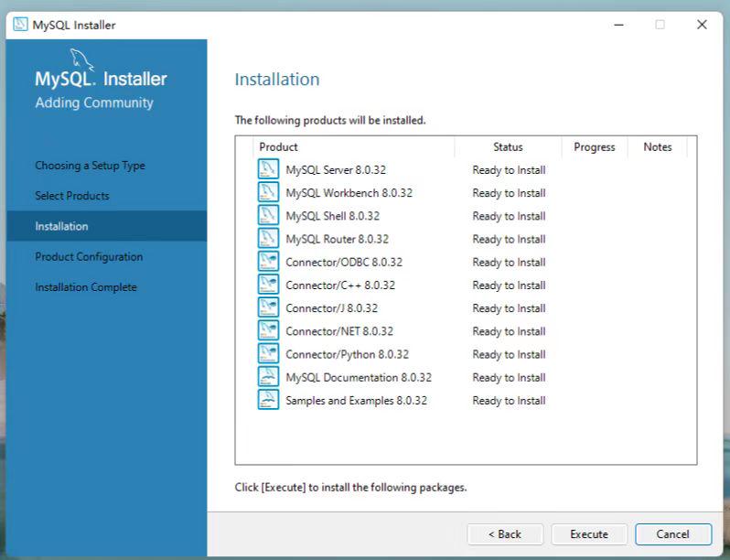Close the MySQL Installer window
This screenshot has height=560, width=730.
point(702,25)
